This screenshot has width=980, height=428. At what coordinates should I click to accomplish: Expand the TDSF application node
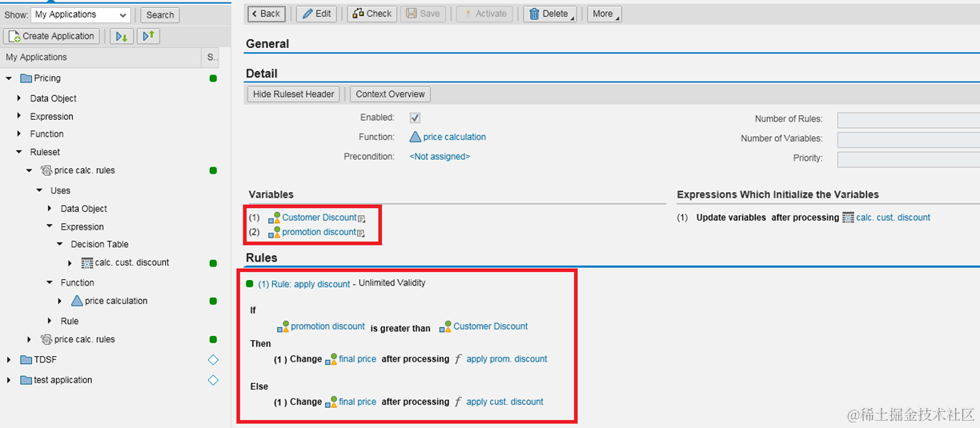pyautogui.click(x=9, y=360)
